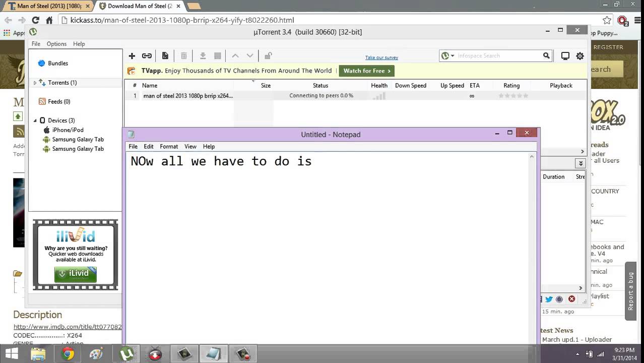This screenshot has height=363, width=644.
Task: Open uTorrent preferences gear icon
Action: pos(580,56)
